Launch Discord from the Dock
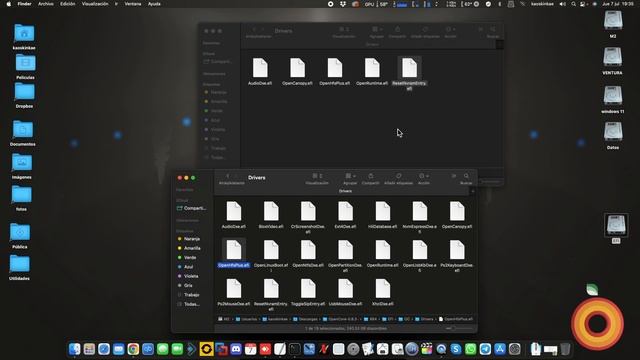This screenshot has height=360, width=640. tap(236, 349)
